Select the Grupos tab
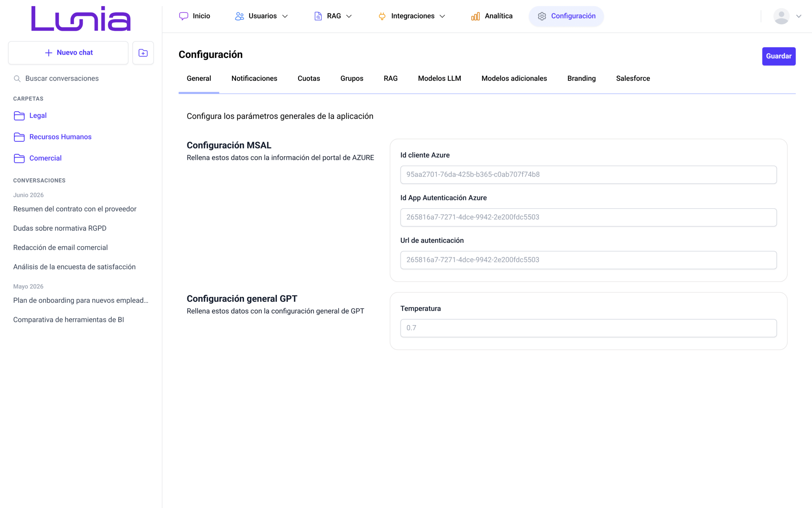This screenshot has width=812, height=508. tap(352, 79)
